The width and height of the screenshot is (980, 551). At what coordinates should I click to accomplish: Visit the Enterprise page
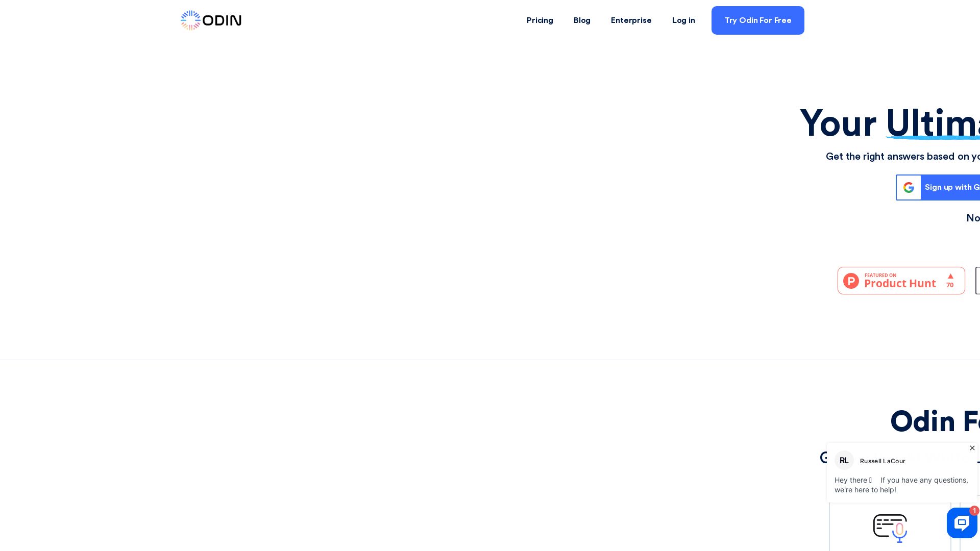[631, 20]
